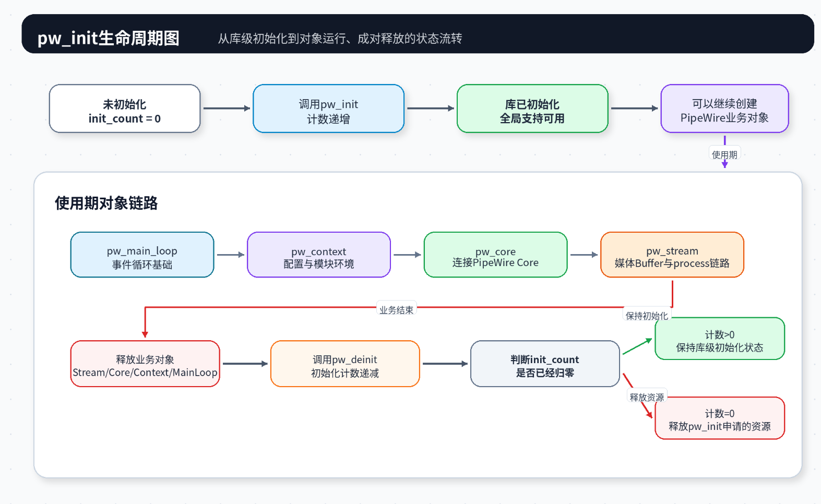The height and width of the screenshot is (504, 821).
Task: Click the "pw_core 连接PipeWire Core" node
Action: pyautogui.click(x=495, y=255)
